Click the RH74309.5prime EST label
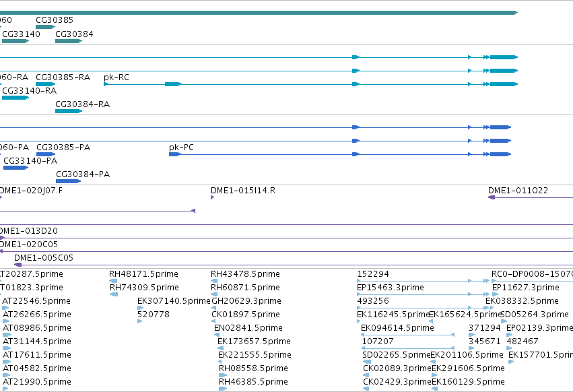 144,288
